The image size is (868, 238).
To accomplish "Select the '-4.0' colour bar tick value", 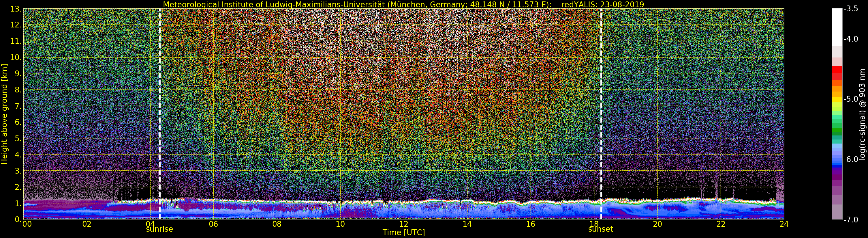I will click(x=851, y=39).
